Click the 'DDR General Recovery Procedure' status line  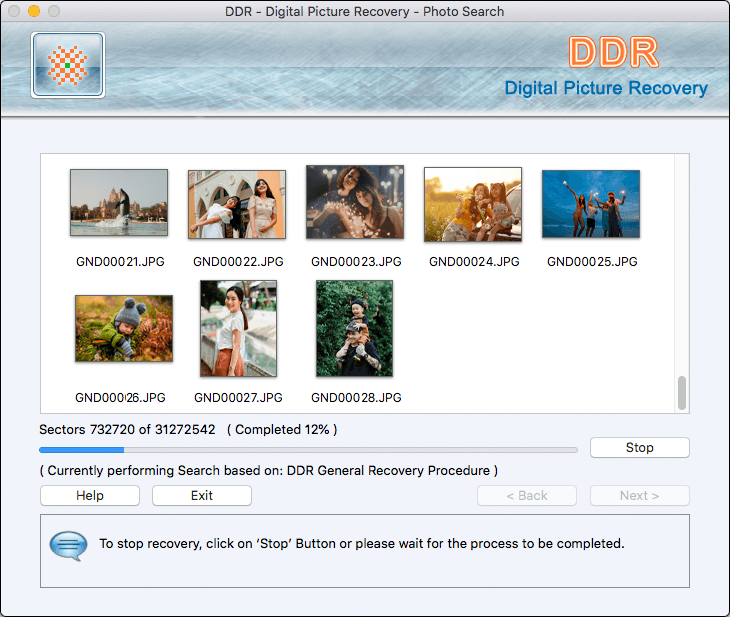tap(269, 470)
